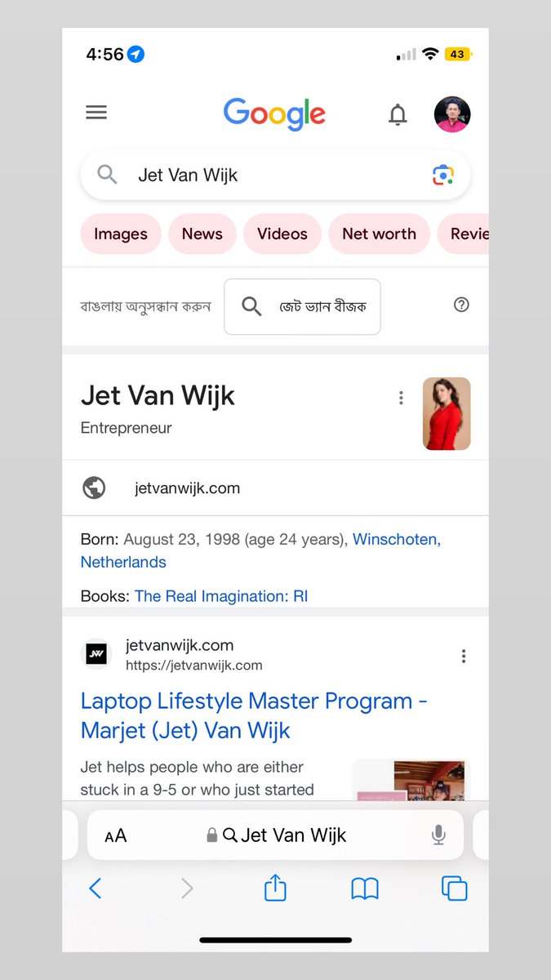Go forward with Safari forward arrow
The width and height of the screenshot is (551, 980).
click(187, 889)
